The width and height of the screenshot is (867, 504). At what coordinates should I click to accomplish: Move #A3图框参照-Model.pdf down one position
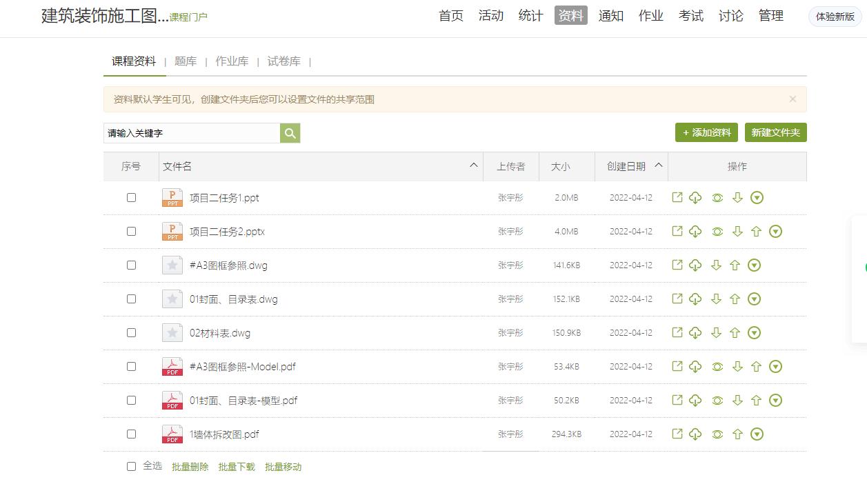tap(737, 367)
